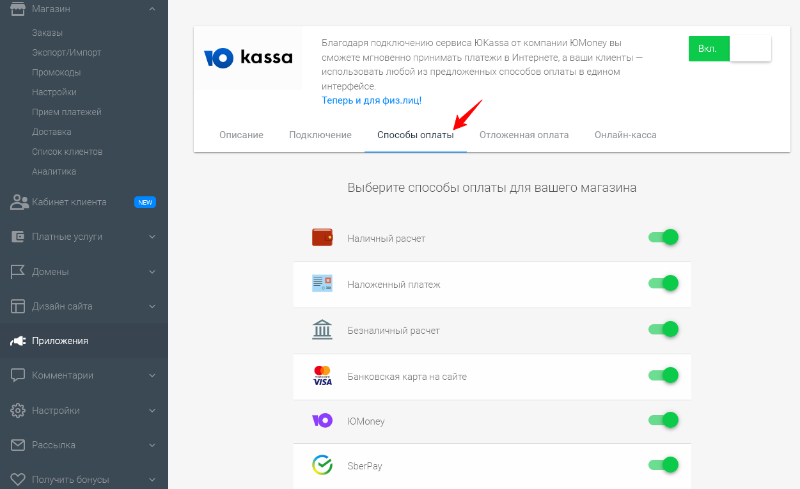Expand the Домены chevron
800x489 pixels.
pos(152,272)
